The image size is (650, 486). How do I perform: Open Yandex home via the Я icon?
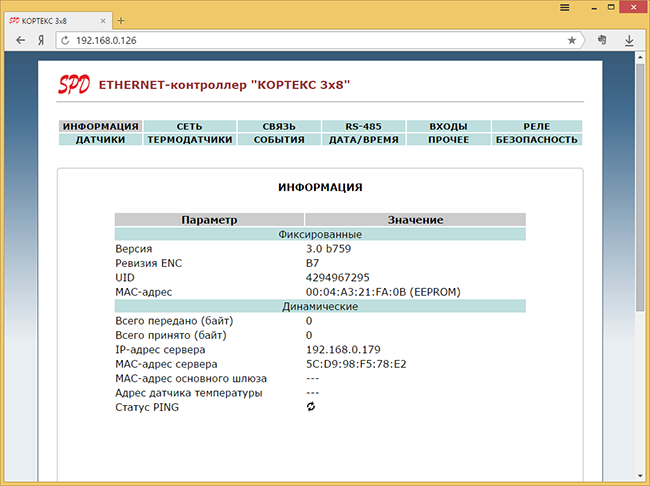[41, 40]
